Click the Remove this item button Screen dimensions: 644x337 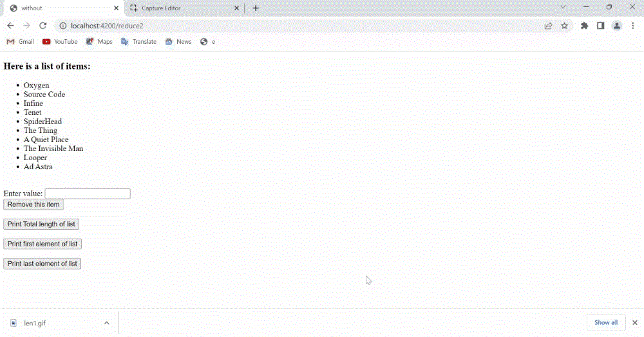(33, 205)
